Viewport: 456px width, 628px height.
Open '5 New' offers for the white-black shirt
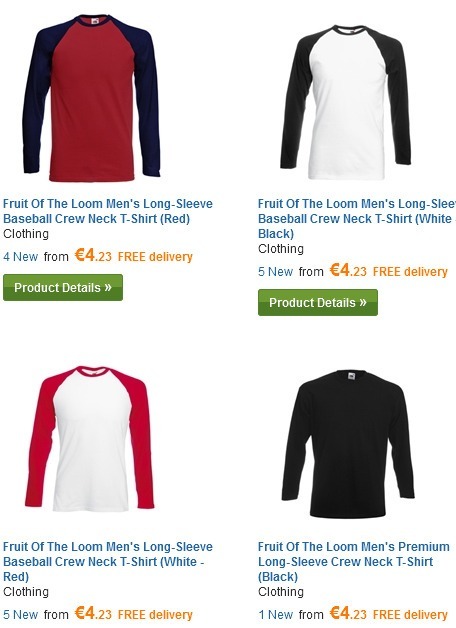pos(275,272)
